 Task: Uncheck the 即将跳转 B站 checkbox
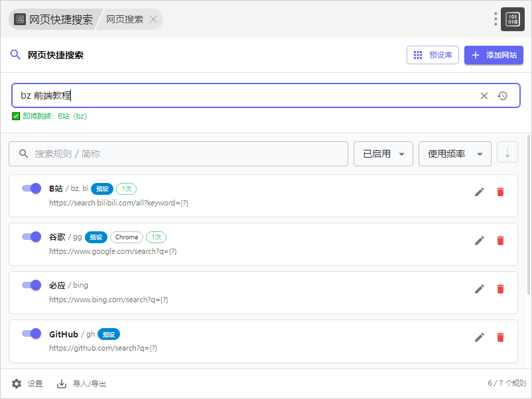(16, 116)
